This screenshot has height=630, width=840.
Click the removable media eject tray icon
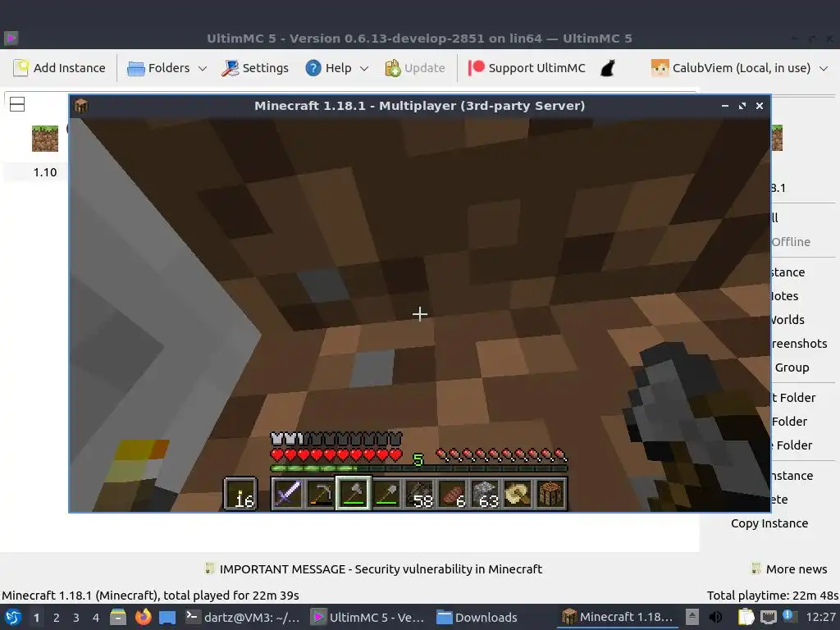click(692, 617)
